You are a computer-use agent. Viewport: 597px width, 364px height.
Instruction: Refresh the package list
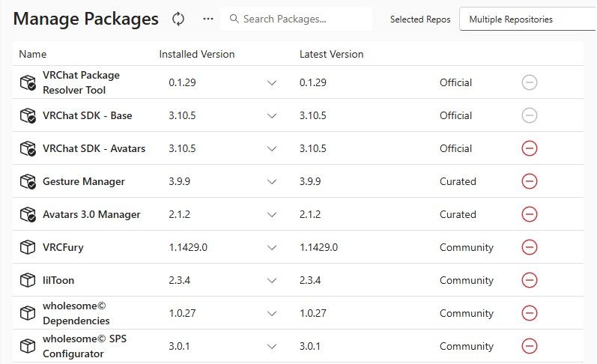point(178,19)
